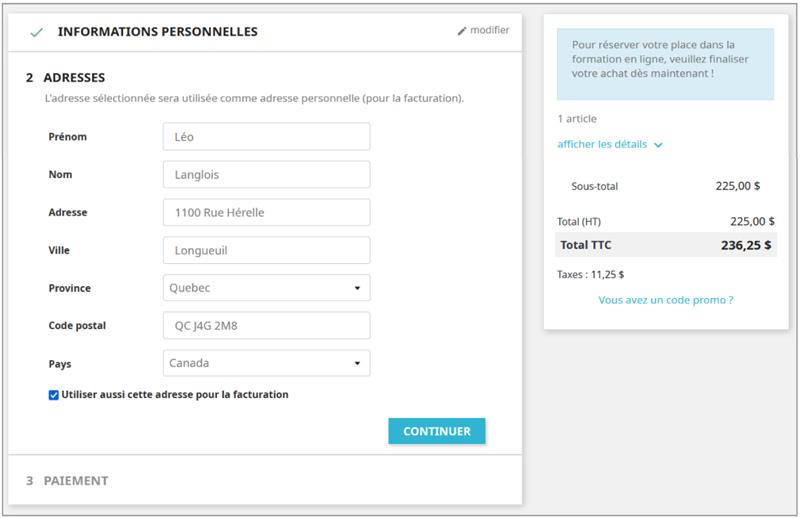Screen dimensions: 800x518
Task: Expand 'afficher les détails' chevron
Action: coord(658,145)
